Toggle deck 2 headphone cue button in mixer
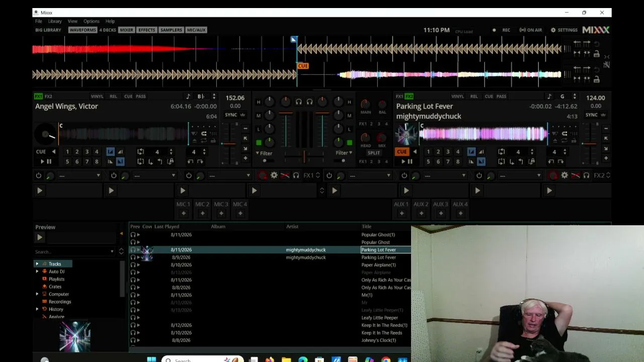Image resolution: width=644 pixels, height=362 pixels. (309, 102)
